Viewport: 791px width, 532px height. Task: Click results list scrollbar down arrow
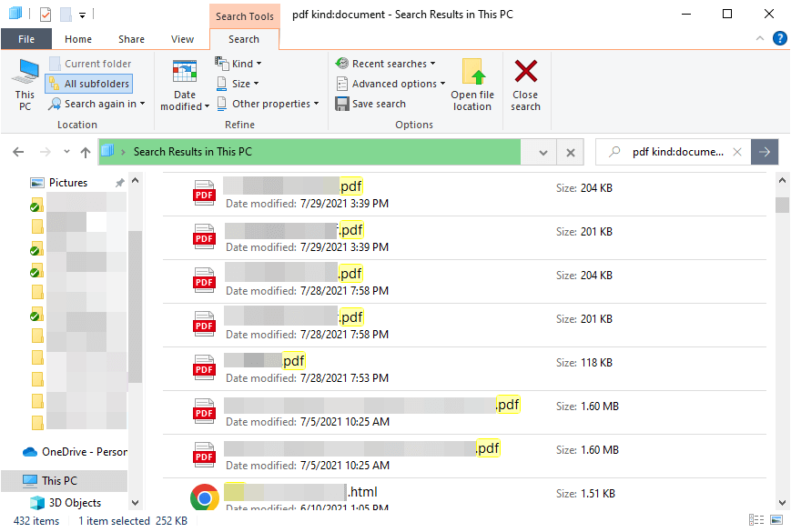point(782,503)
